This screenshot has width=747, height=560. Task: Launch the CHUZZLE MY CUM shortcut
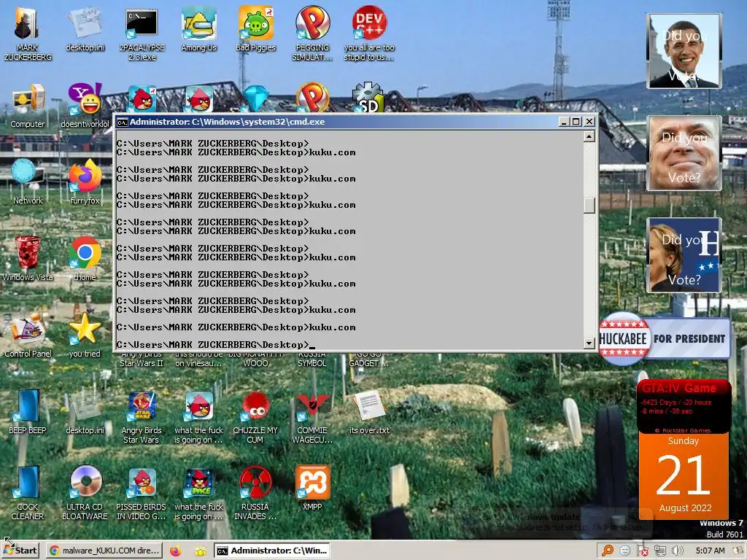255,416
